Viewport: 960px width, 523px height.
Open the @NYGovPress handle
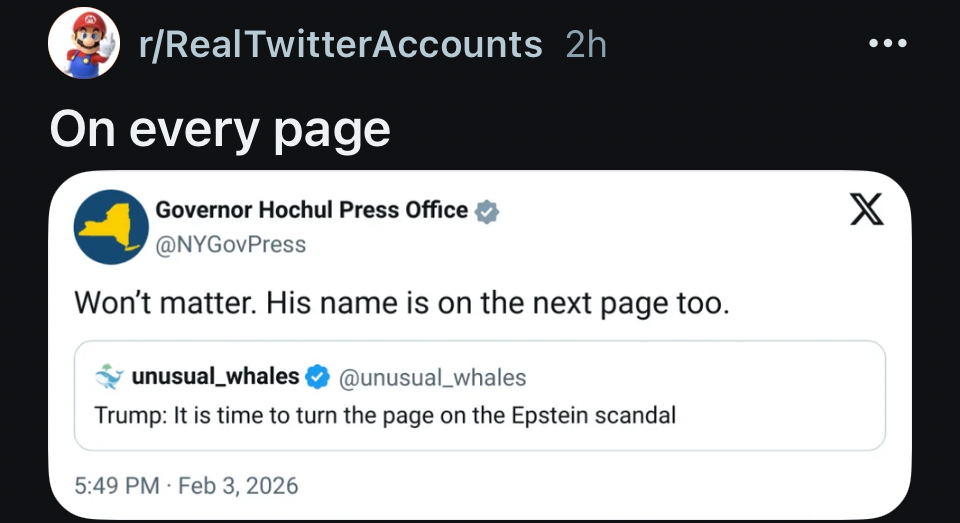point(230,244)
